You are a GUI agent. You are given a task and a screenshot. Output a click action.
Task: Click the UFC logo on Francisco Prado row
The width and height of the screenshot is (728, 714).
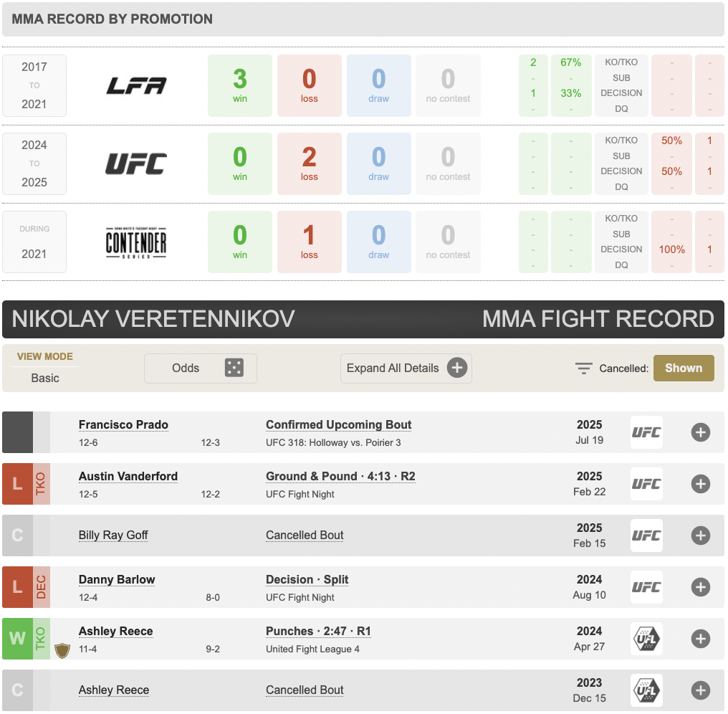point(646,432)
